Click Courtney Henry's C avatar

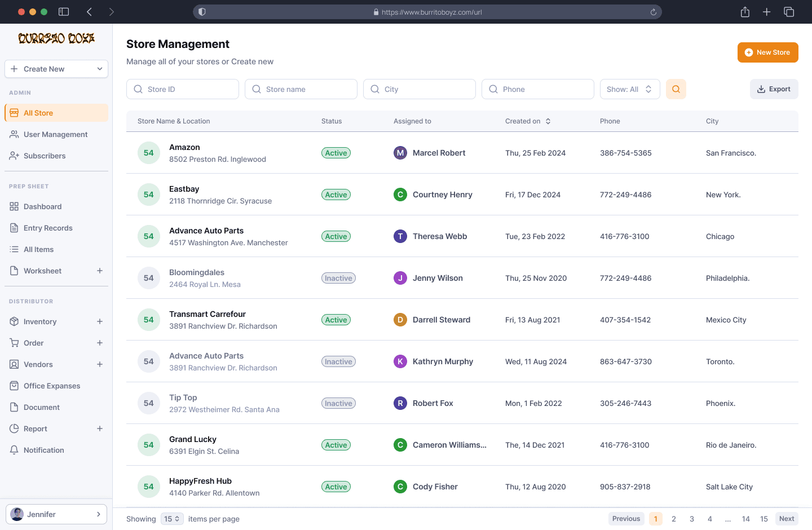pos(400,195)
